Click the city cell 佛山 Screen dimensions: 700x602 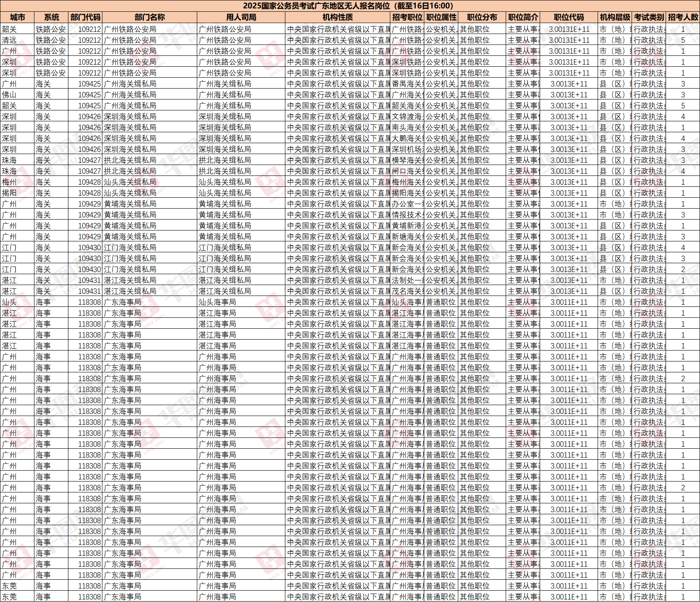pos(17,95)
